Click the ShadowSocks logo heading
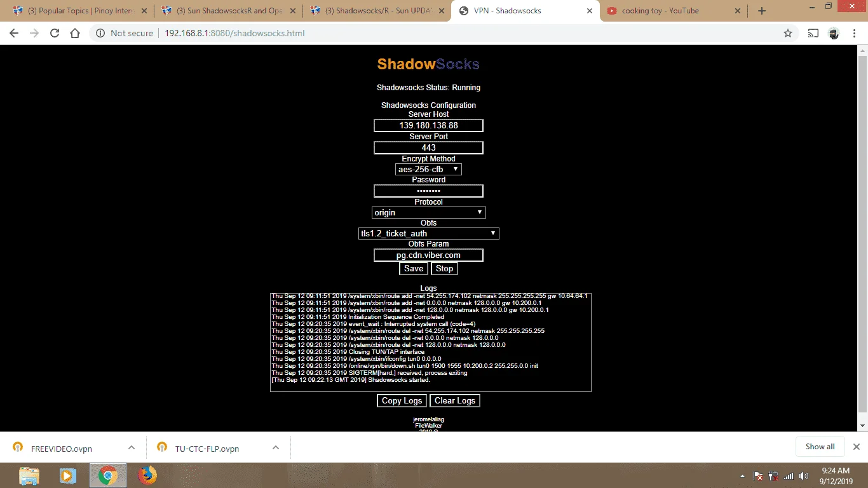The height and width of the screenshot is (488, 868). click(428, 64)
